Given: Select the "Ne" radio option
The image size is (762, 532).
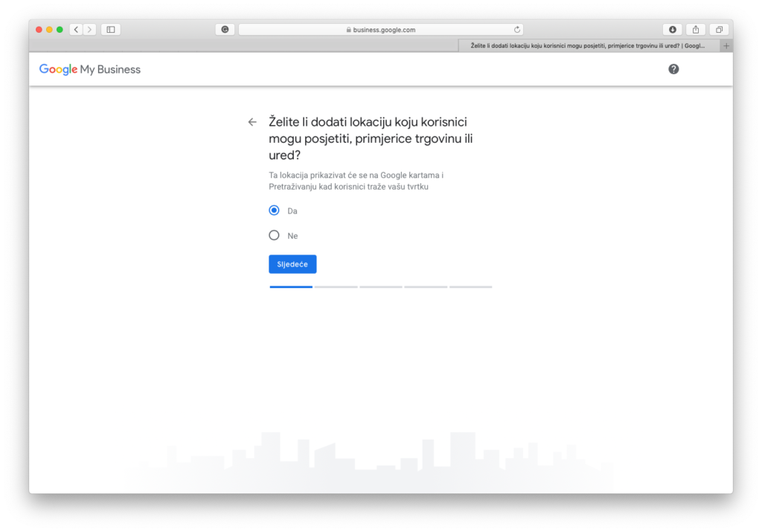Looking at the screenshot, I should pyautogui.click(x=274, y=235).
